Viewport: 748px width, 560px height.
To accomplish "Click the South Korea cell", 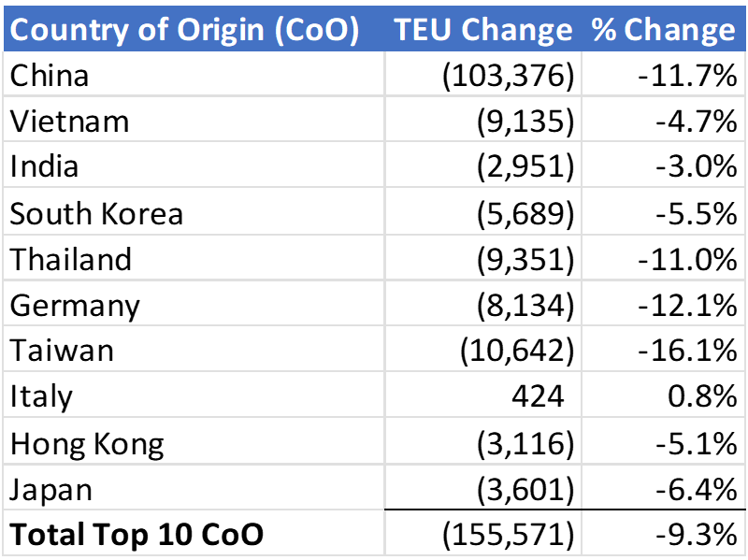I will coord(96,213).
